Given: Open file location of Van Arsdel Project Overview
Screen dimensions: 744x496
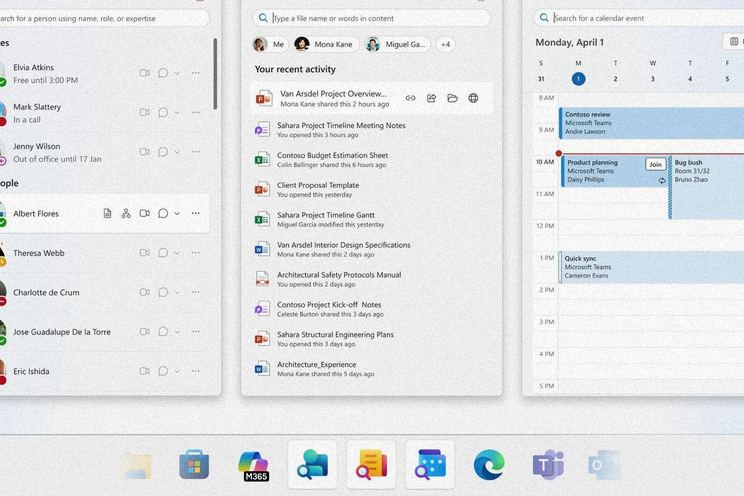Looking at the screenshot, I should point(452,98).
